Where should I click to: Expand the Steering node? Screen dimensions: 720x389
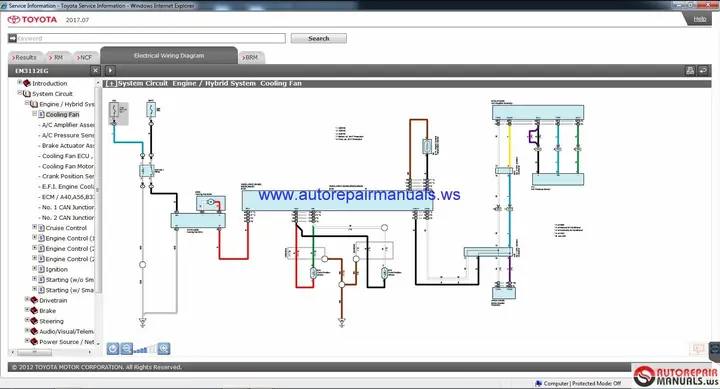pyautogui.click(x=27, y=320)
